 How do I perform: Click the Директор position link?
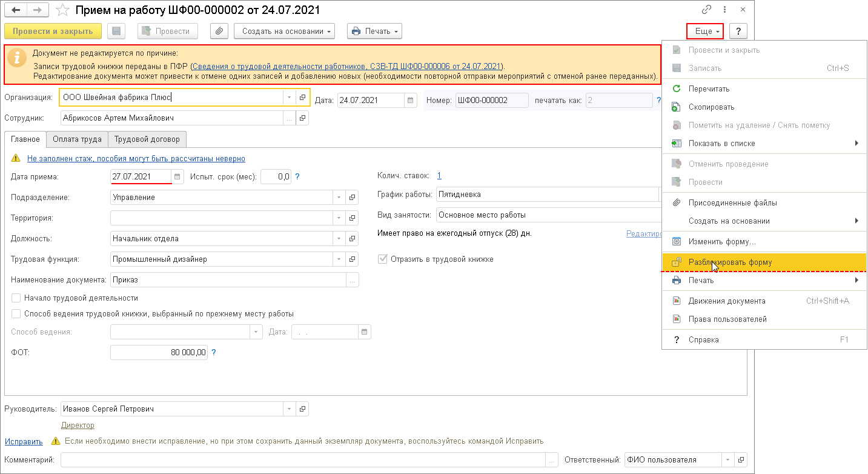[78, 426]
